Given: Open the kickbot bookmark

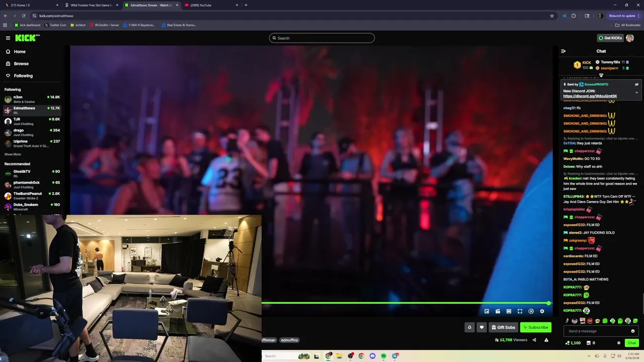Looking at the screenshot, I should [78, 25].
